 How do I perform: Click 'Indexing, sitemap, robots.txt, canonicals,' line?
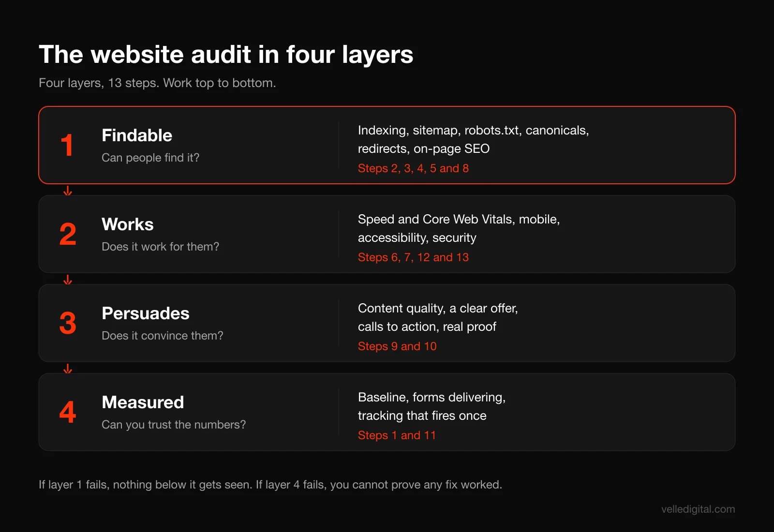[473, 131]
